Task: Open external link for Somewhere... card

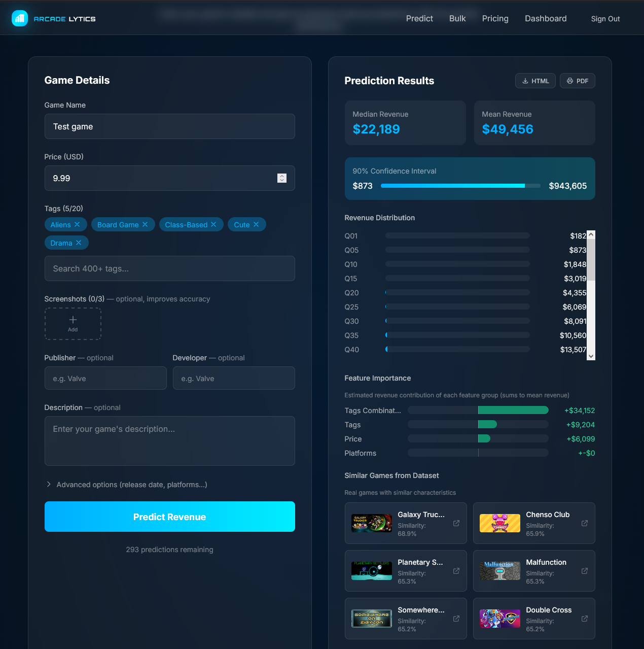Action: tap(456, 619)
